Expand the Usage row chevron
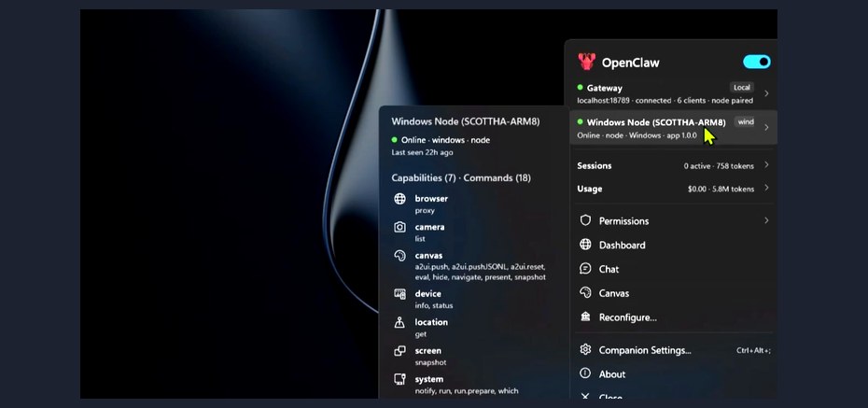Image resolution: width=868 pixels, height=408 pixels. pyautogui.click(x=766, y=189)
